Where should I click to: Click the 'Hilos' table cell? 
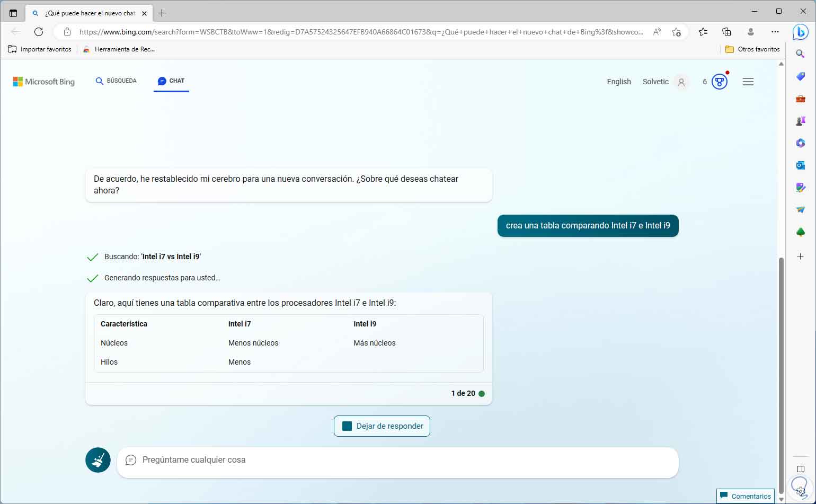click(109, 362)
